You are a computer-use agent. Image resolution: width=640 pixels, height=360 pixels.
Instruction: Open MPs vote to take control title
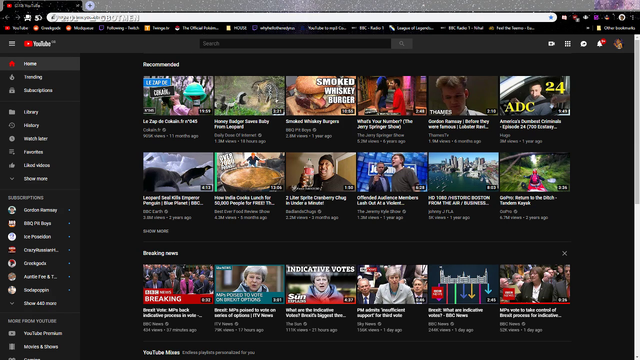pos(531,313)
